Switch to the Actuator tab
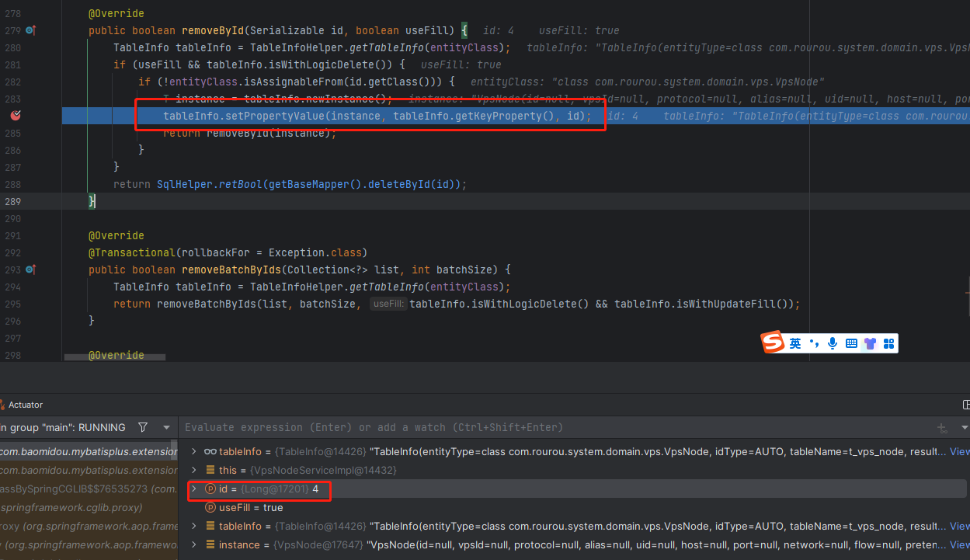The height and width of the screenshot is (560, 970). point(25,405)
